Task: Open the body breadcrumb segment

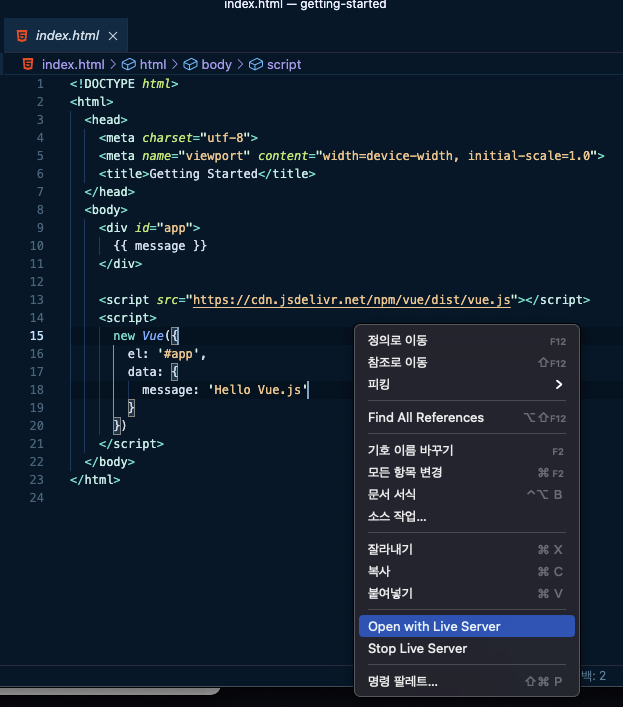Action: pos(216,64)
